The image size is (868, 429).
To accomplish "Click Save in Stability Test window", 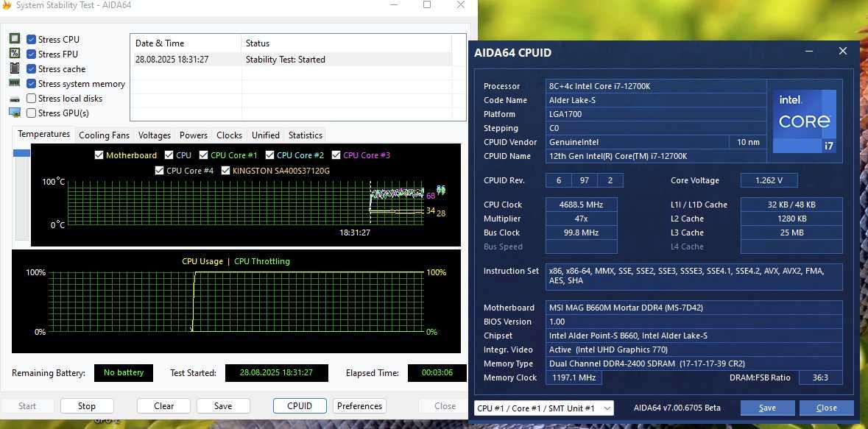I will [223, 405].
